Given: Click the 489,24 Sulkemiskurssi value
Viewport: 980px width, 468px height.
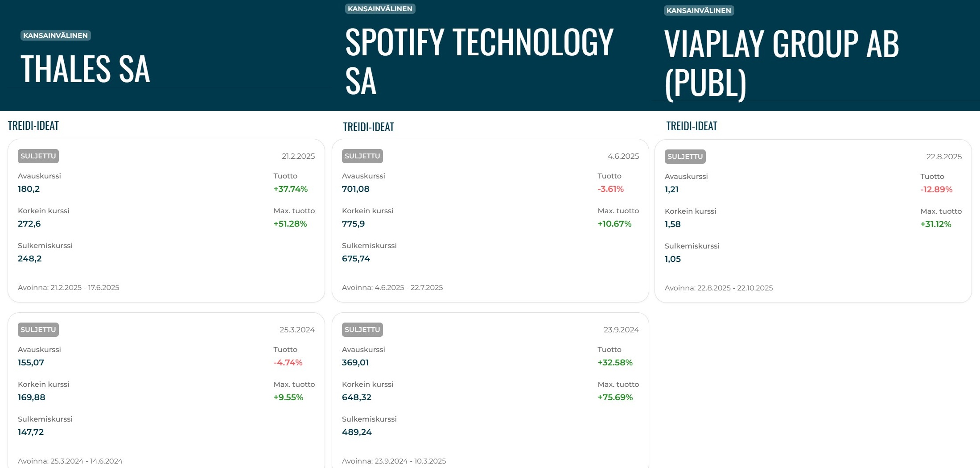Looking at the screenshot, I should (357, 432).
